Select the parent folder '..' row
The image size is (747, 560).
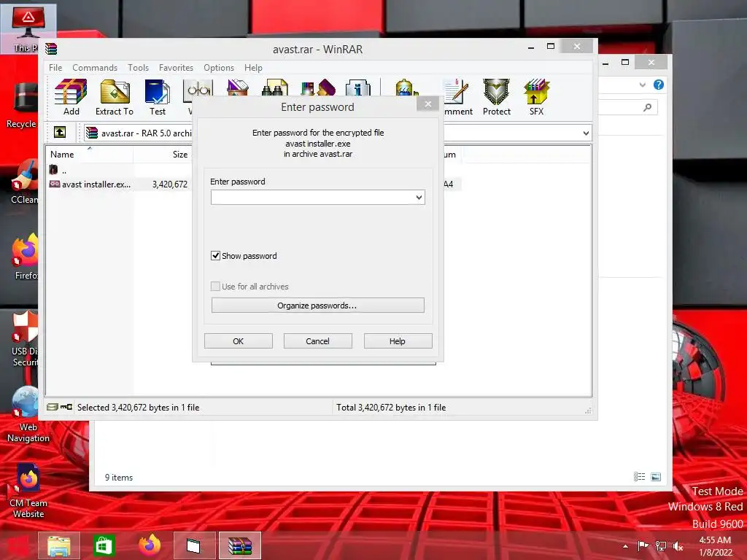(58, 170)
